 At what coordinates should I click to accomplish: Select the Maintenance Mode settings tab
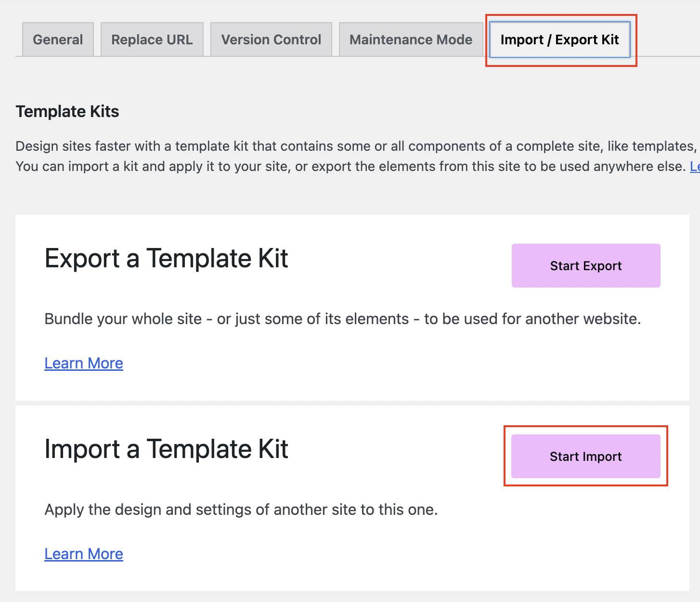[410, 39]
